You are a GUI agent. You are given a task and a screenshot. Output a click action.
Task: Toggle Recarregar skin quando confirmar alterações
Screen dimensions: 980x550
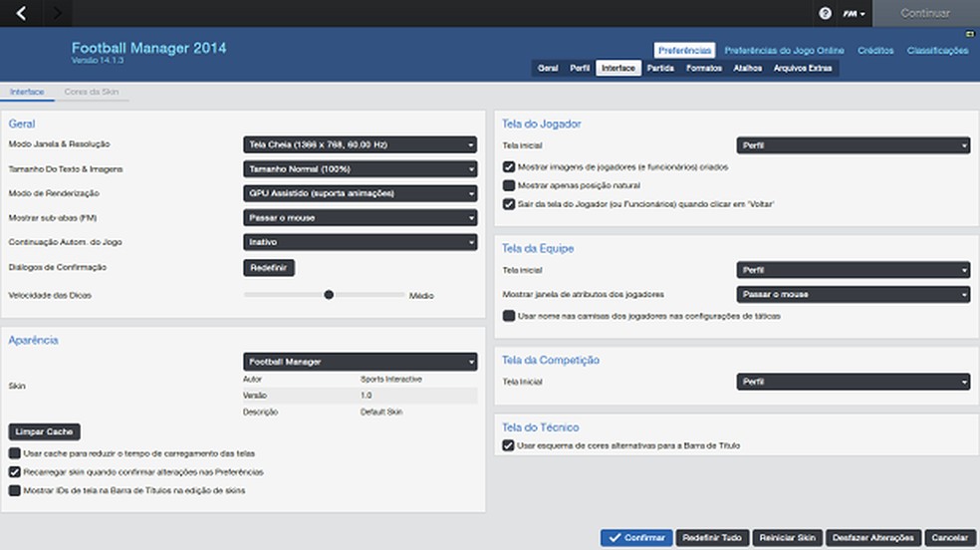[14, 472]
